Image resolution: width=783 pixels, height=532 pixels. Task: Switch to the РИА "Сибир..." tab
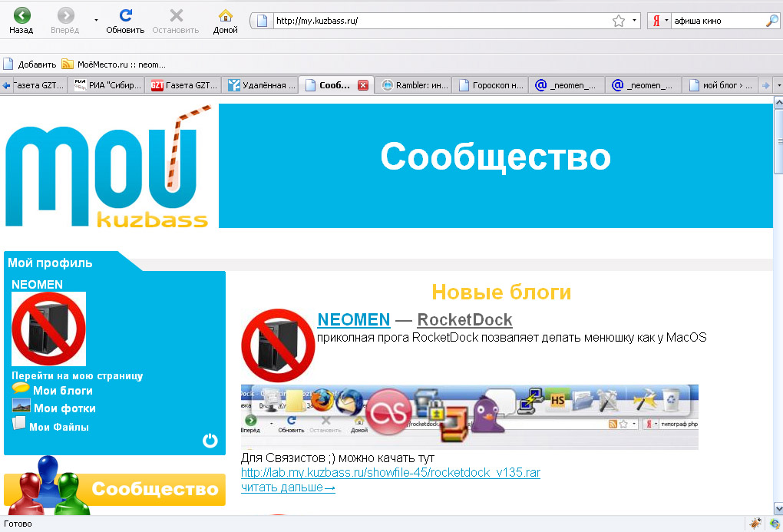click(x=108, y=85)
